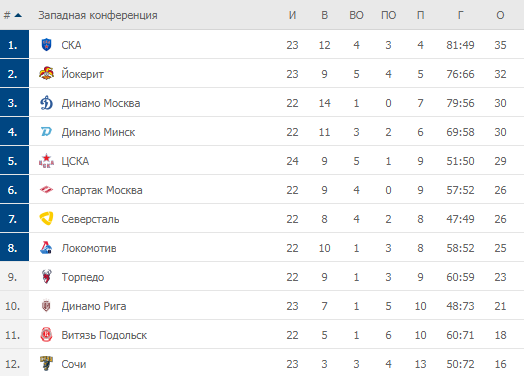This screenshot has height=376, width=524.
Task: Select the rank 1 blue position cell
Action: coord(14,44)
